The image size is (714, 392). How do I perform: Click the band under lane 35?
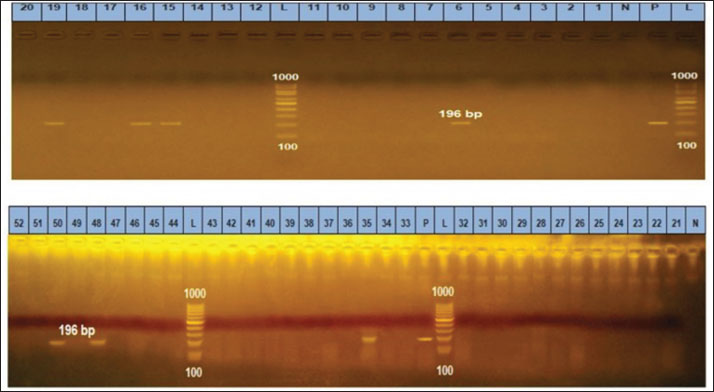pyautogui.click(x=369, y=339)
